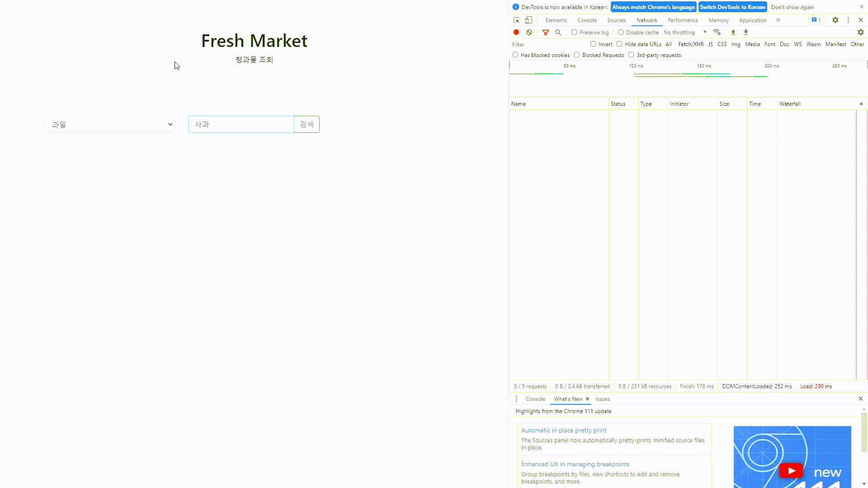
Task: Click the Switch DevTools to Korean button
Action: tap(732, 7)
